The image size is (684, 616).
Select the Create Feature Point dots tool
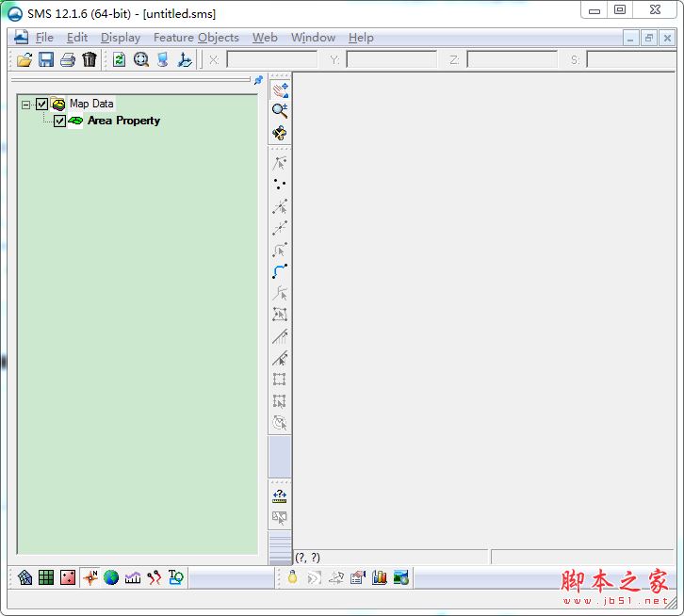click(280, 184)
